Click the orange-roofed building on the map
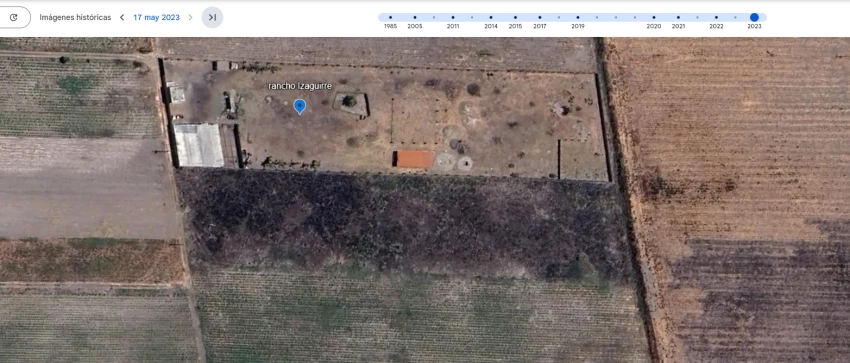This screenshot has width=850, height=363. click(x=415, y=159)
